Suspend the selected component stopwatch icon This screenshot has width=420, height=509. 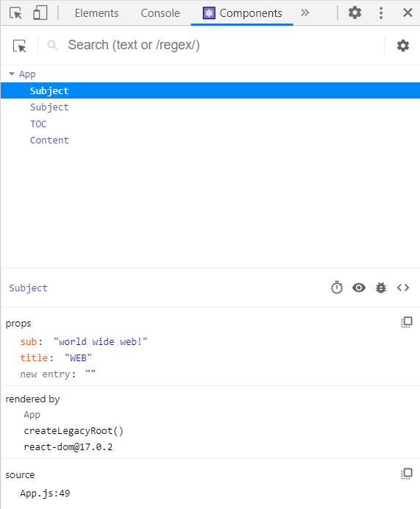(337, 288)
